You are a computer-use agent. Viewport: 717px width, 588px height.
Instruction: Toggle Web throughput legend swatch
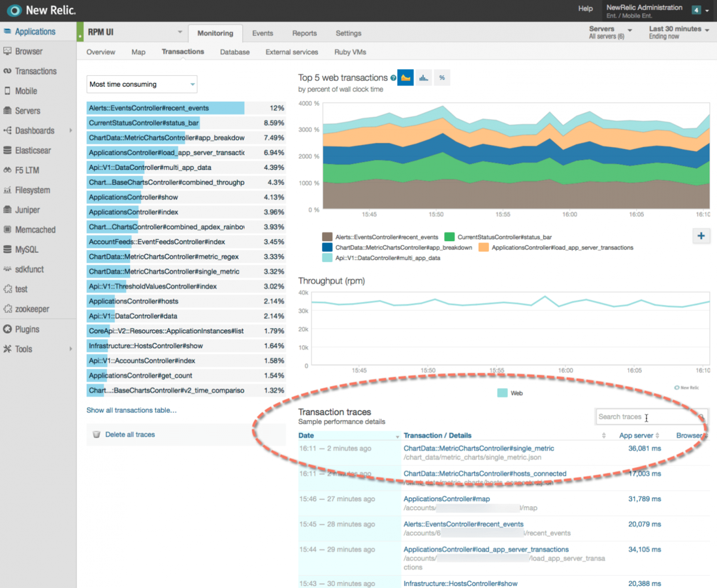click(x=502, y=393)
